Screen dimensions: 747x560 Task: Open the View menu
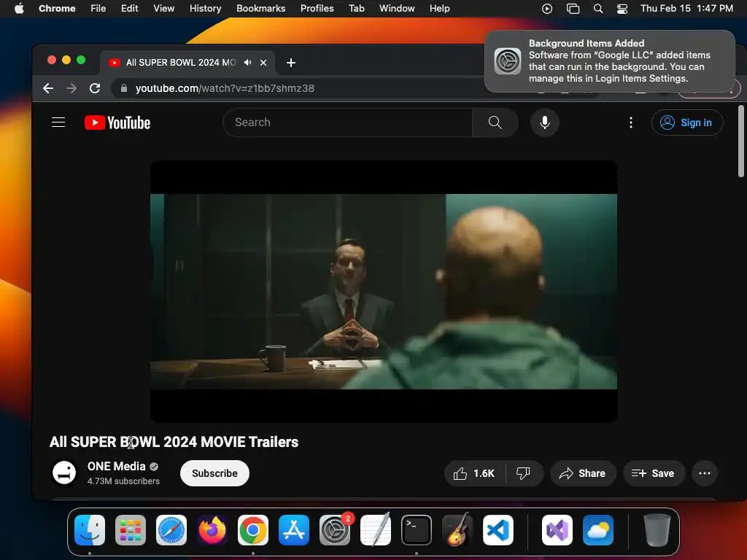pos(163,9)
